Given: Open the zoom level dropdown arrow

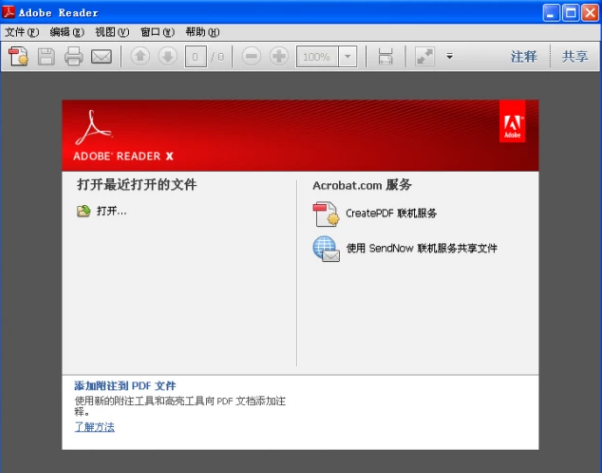Looking at the screenshot, I should [x=347, y=57].
